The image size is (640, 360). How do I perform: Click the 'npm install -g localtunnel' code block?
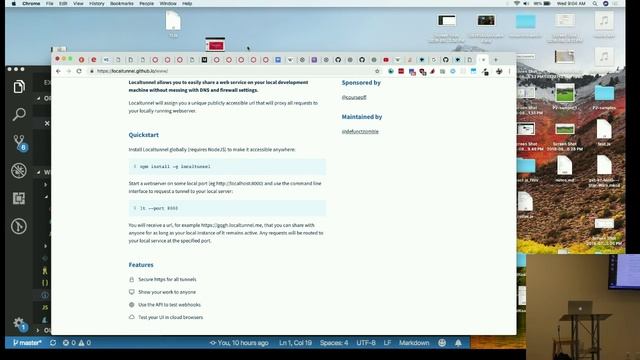tap(227, 167)
